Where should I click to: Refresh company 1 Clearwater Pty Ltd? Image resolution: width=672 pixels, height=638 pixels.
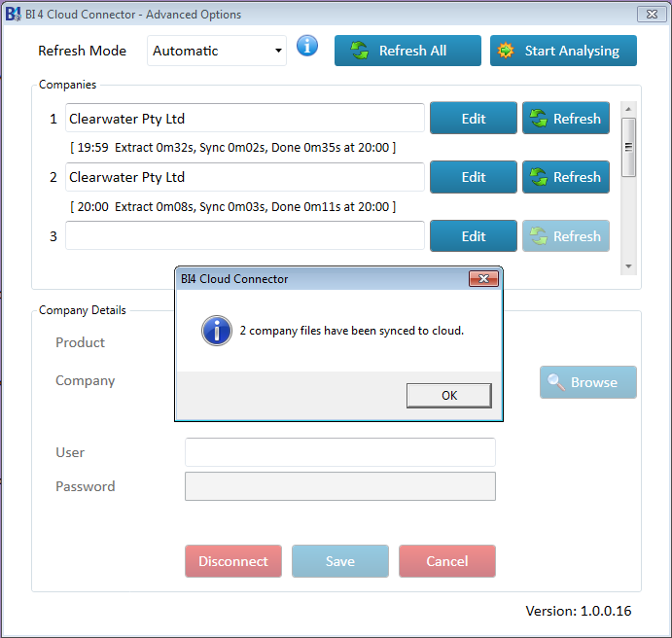pos(566,119)
